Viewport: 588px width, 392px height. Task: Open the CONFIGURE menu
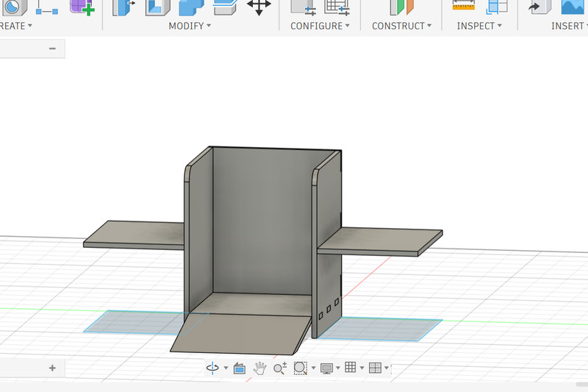coord(320,26)
